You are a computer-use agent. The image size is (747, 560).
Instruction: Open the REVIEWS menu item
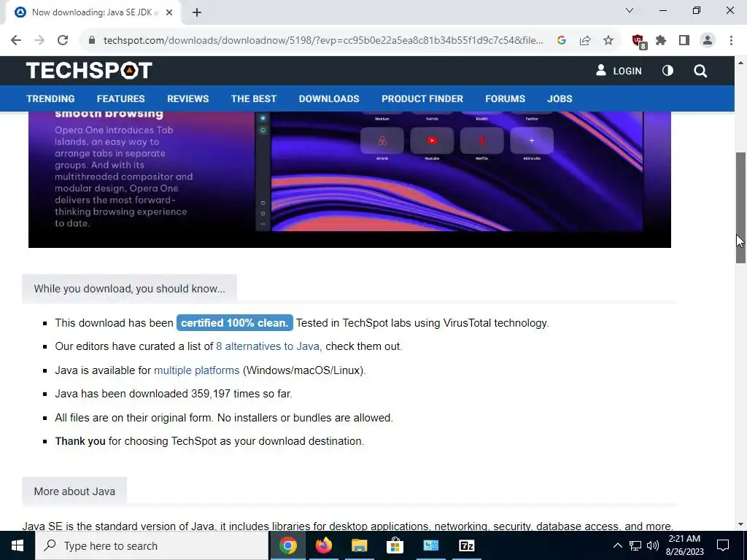[x=187, y=98]
